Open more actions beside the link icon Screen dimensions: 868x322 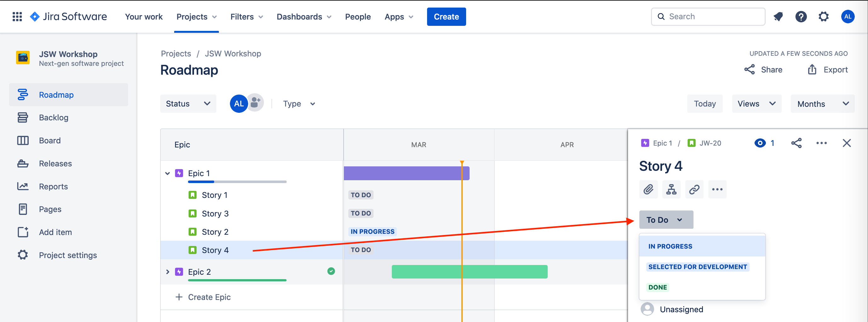[717, 189]
